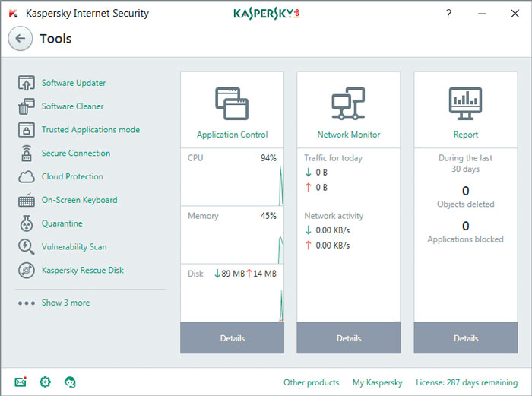Click the Kaspersky Rescue Disk disc icon
Screen dimensions: 532x396
click(27, 271)
